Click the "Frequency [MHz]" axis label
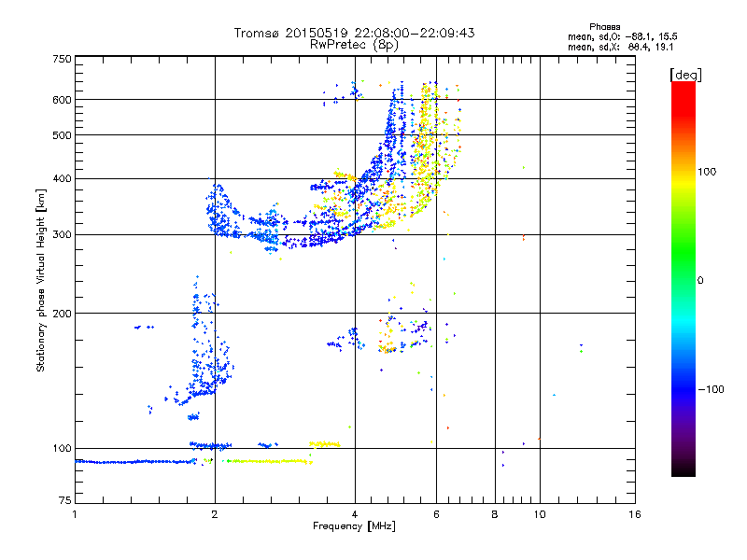 (354, 526)
